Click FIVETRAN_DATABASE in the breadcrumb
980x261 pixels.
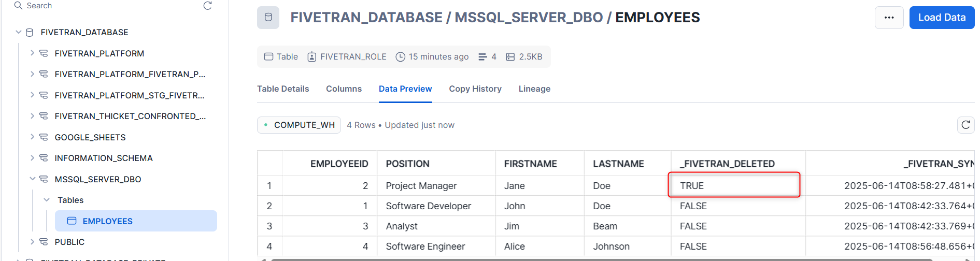366,18
